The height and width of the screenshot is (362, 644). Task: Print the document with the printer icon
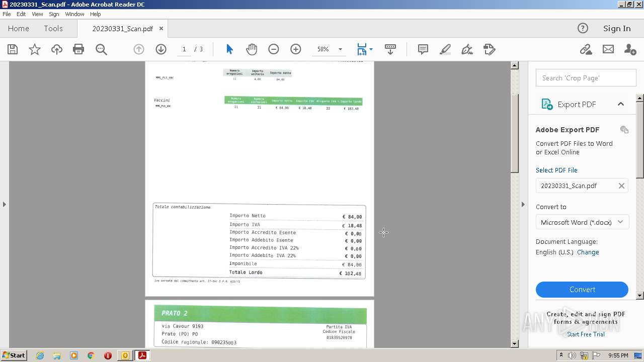[x=78, y=49]
